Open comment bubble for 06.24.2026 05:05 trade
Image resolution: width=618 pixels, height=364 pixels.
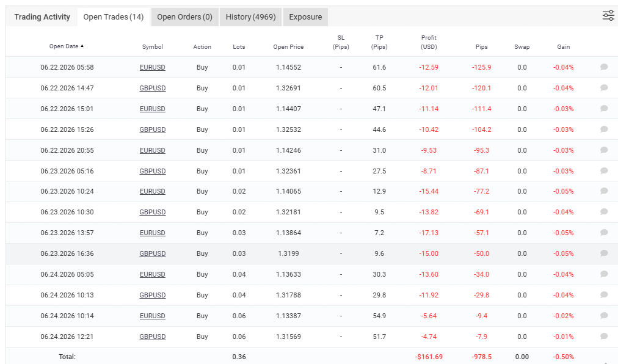[x=604, y=274]
